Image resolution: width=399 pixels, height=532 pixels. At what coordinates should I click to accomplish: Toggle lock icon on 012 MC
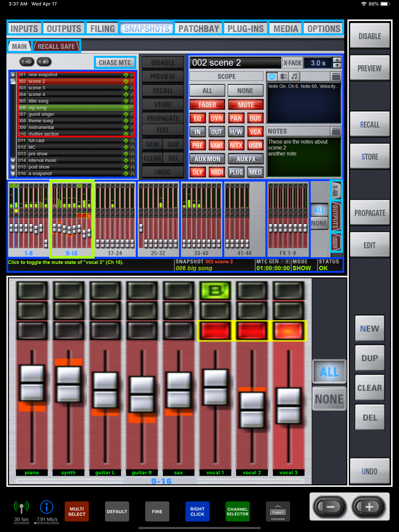click(132, 147)
